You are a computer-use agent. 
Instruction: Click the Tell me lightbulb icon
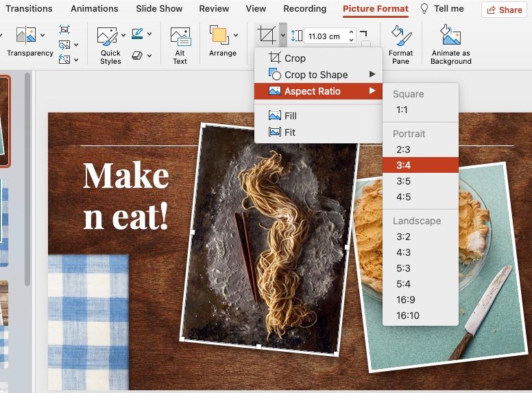(424, 9)
